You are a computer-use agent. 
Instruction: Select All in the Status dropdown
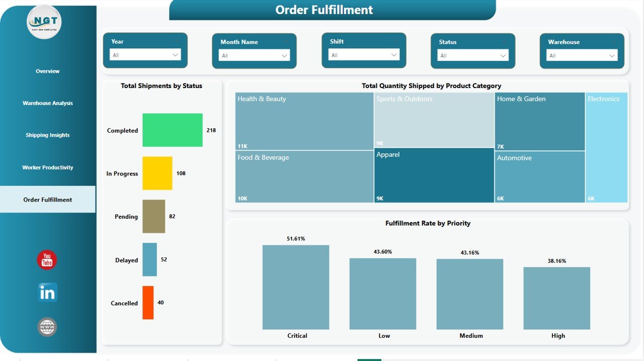coord(473,55)
